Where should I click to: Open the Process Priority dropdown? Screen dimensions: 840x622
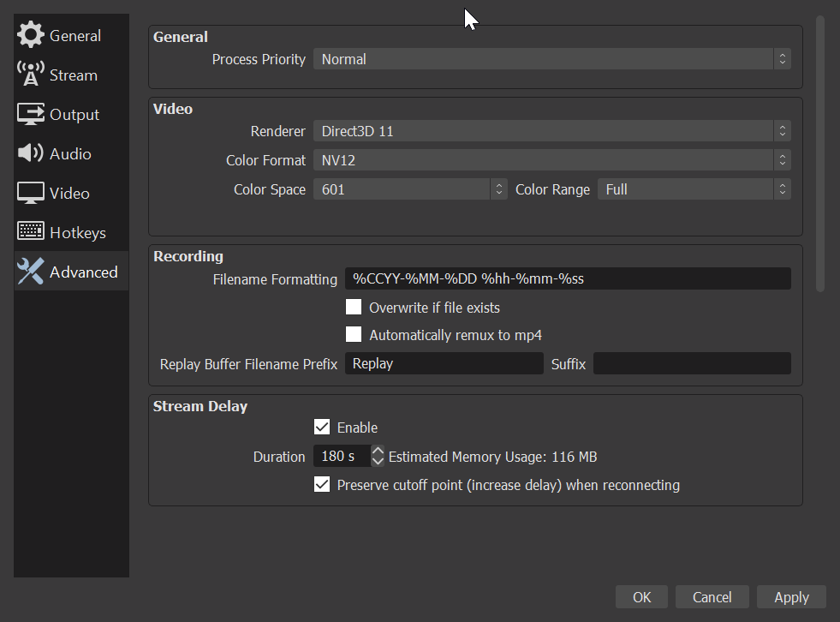click(x=551, y=59)
